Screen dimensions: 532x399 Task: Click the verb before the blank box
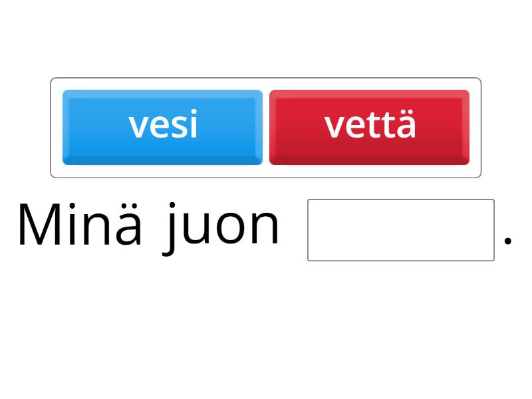(x=221, y=226)
